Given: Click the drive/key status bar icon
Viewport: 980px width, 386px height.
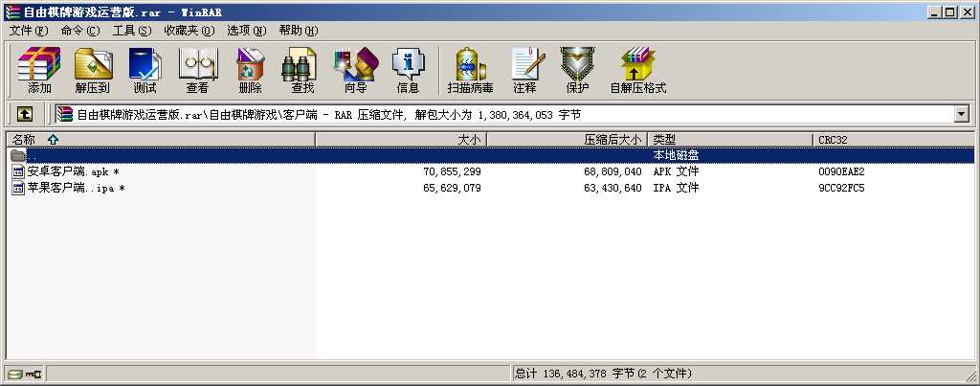Looking at the screenshot, I should click(25, 375).
